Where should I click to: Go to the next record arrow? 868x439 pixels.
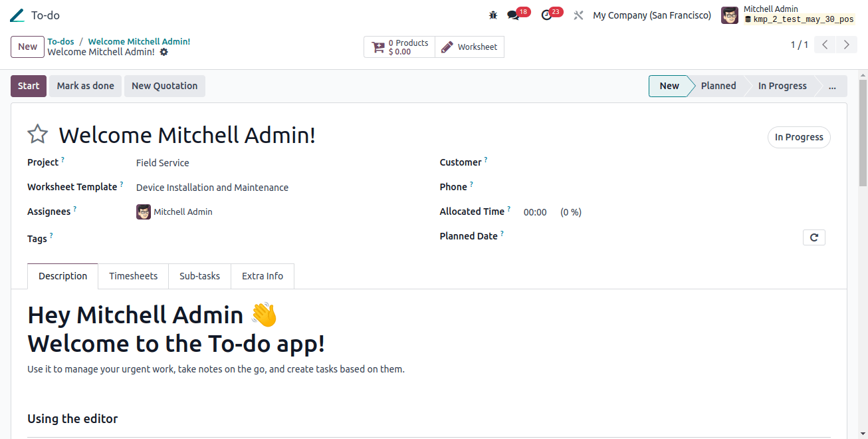click(846, 45)
